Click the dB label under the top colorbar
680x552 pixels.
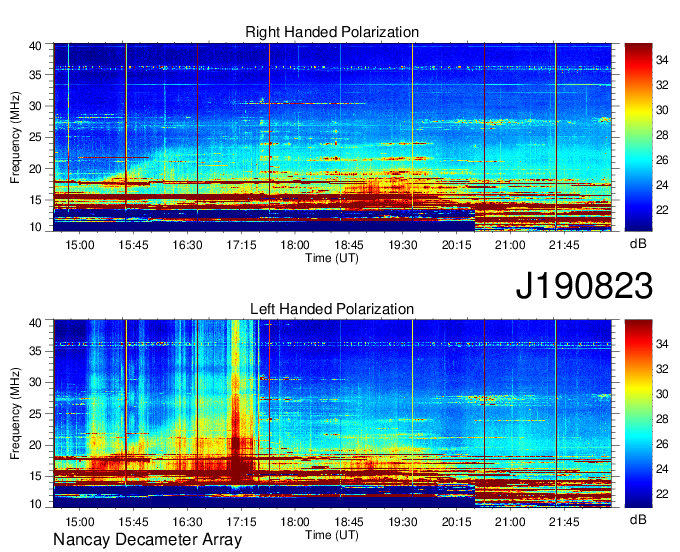coord(638,244)
